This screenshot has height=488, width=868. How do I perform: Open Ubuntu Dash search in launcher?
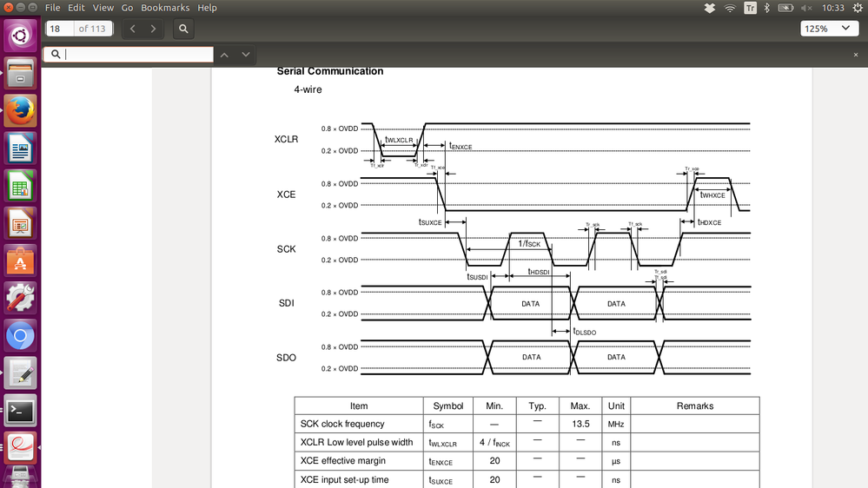pos(21,36)
